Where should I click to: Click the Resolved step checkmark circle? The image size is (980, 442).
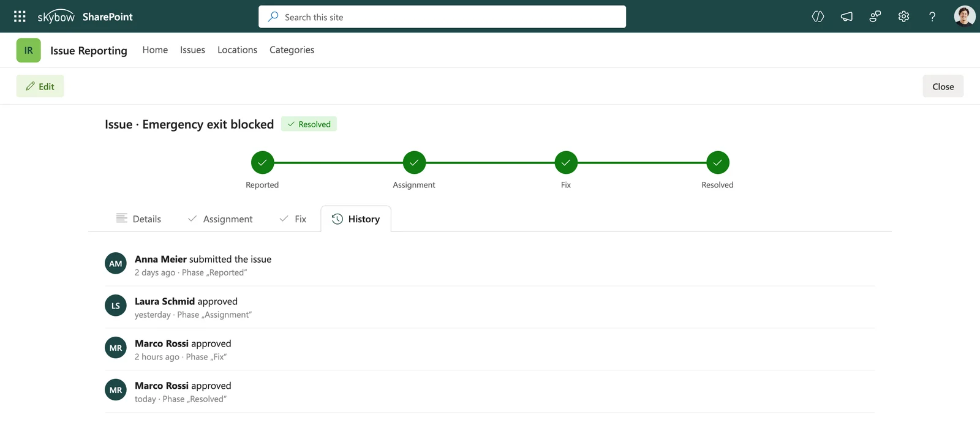[717, 163]
